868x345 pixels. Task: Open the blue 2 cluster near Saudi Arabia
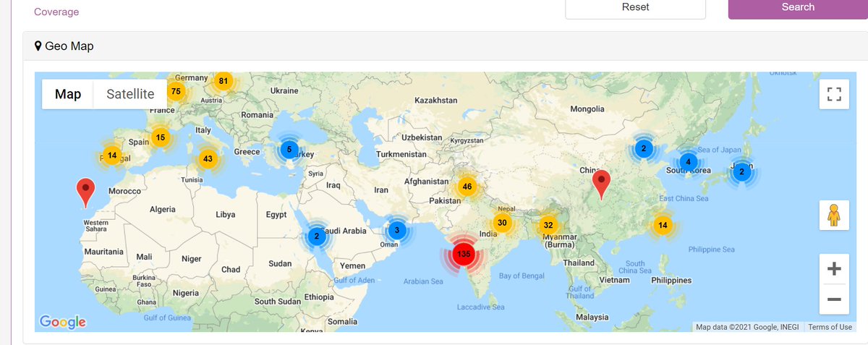click(317, 235)
